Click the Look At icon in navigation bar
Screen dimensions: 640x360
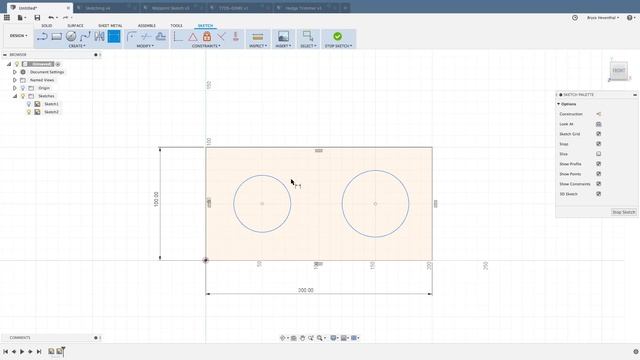point(293,338)
